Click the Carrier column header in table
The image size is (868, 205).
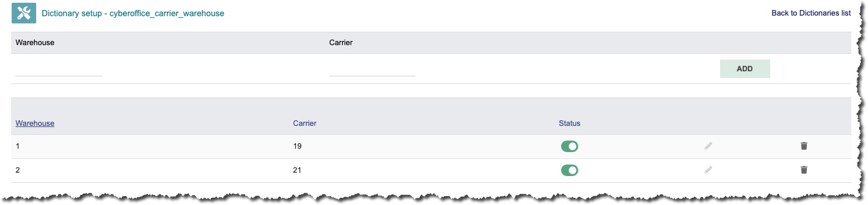(305, 123)
